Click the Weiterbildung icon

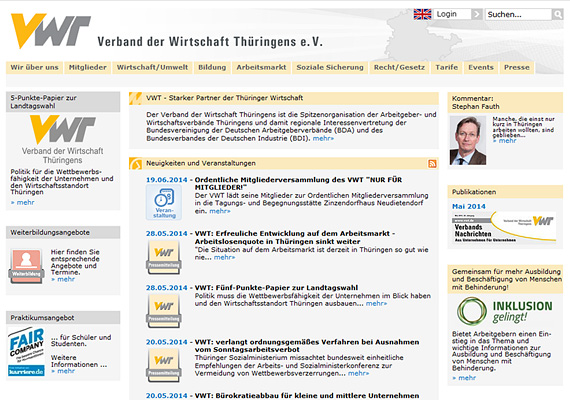[x=27, y=266]
